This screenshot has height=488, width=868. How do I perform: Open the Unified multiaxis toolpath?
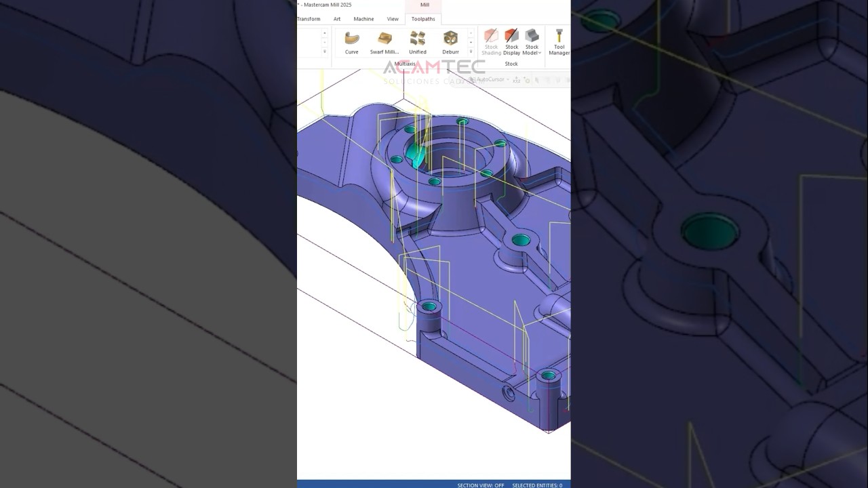(x=418, y=42)
